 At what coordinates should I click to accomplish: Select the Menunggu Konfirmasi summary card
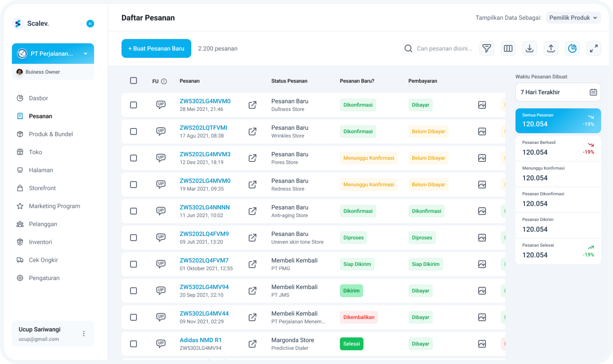(x=558, y=174)
